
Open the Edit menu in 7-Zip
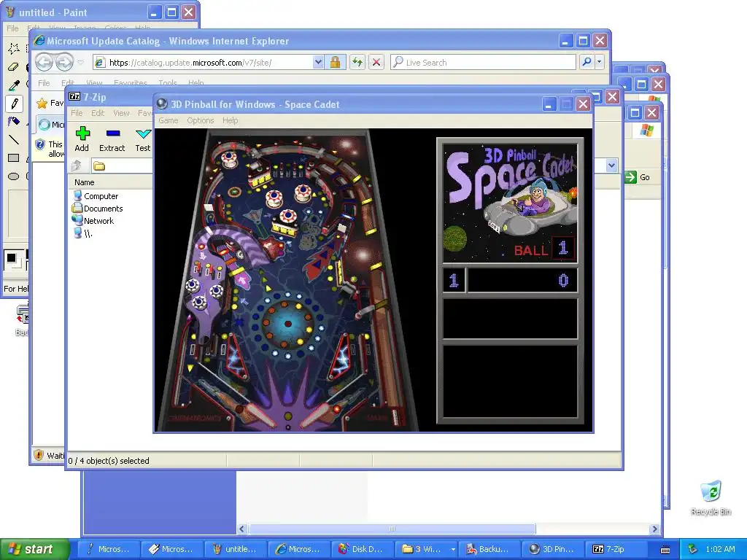[98, 113]
